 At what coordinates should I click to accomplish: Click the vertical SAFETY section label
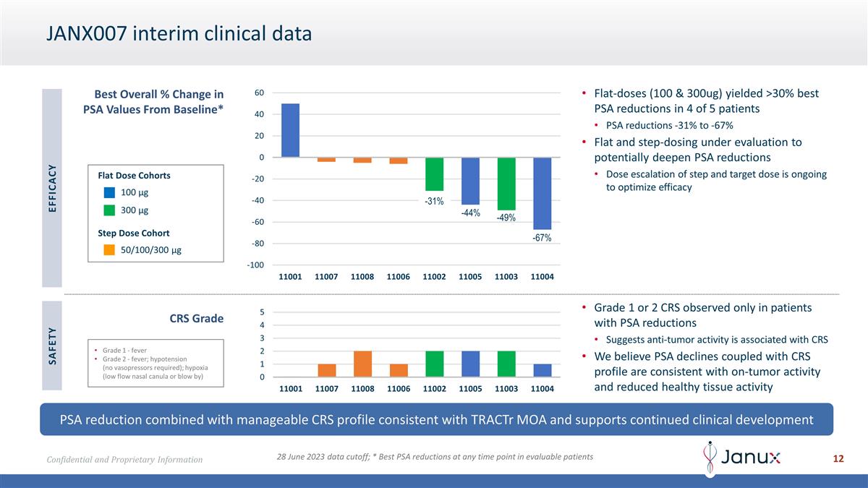51,346
